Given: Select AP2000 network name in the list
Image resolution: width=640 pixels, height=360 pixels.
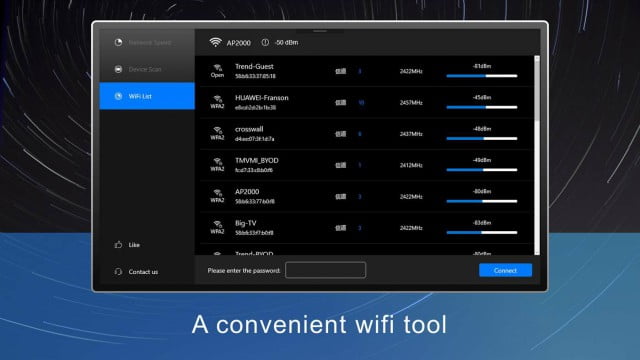Looking at the screenshot, I should click(x=247, y=192).
